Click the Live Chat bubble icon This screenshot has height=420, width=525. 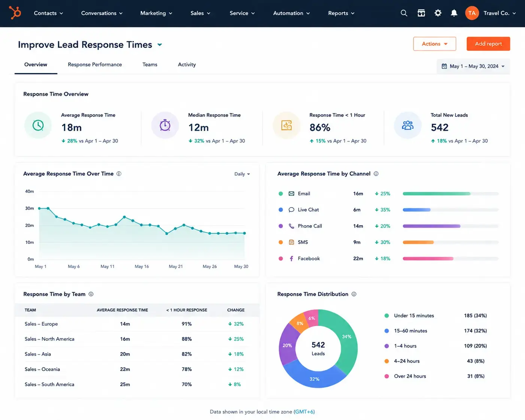point(291,210)
